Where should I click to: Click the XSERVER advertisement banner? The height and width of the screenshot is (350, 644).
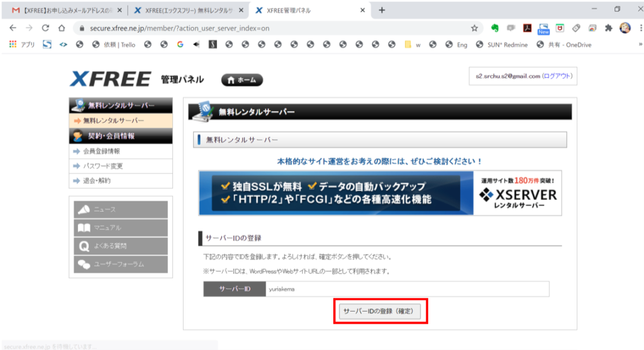point(380,193)
